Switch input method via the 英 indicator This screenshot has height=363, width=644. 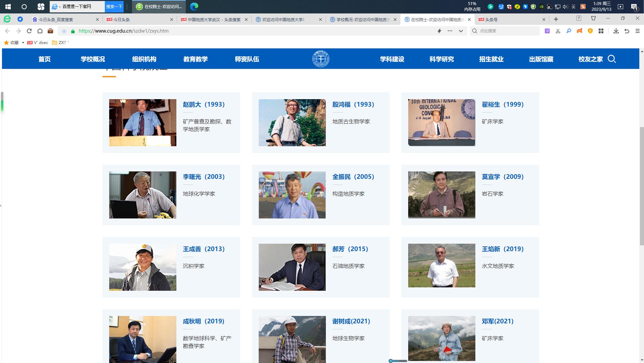(x=573, y=6)
